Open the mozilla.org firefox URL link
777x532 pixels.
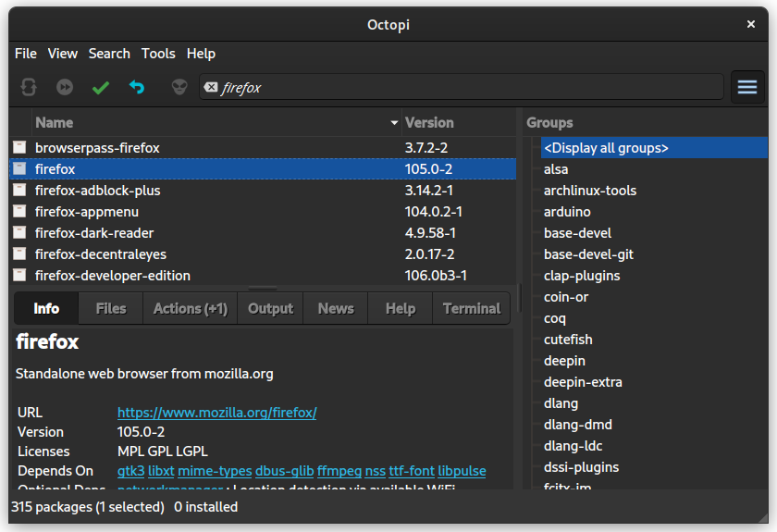pyautogui.click(x=216, y=413)
